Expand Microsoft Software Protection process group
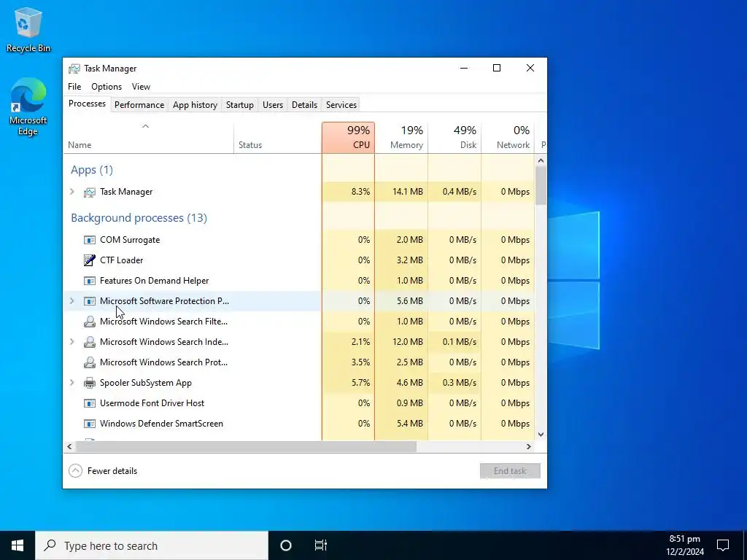 point(72,301)
